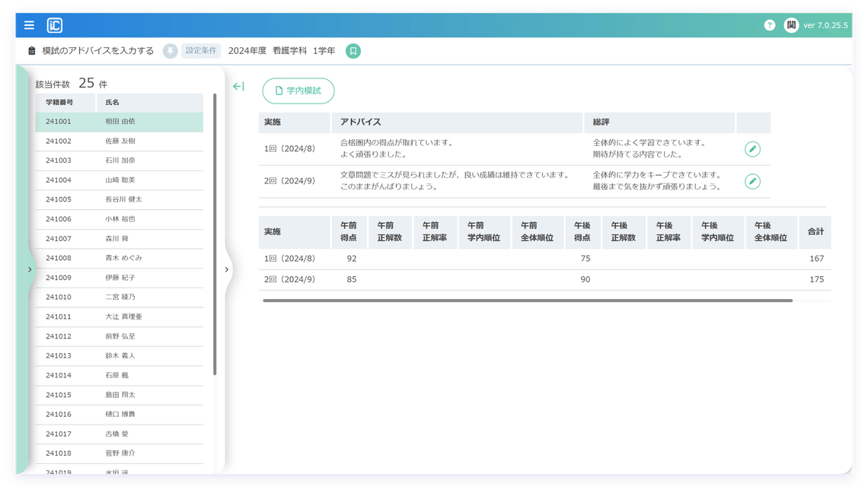Edit the advice for 2回（2024/9）with the pencil icon
868x493 pixels.
[x=752, y=181]
